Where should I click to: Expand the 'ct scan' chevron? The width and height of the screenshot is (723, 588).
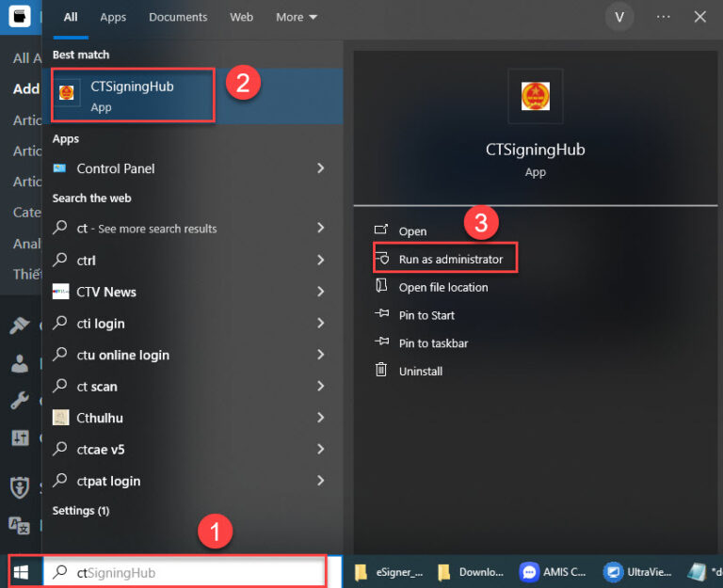click(320, 386)
